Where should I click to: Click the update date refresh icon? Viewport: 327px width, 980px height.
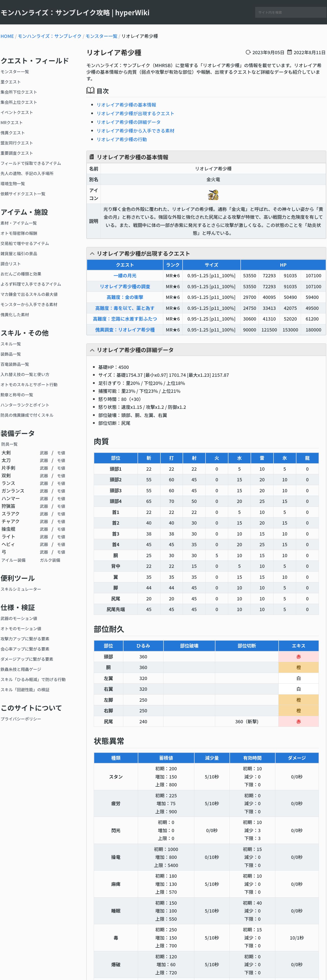pyautogui.click(x=248, y=52)
